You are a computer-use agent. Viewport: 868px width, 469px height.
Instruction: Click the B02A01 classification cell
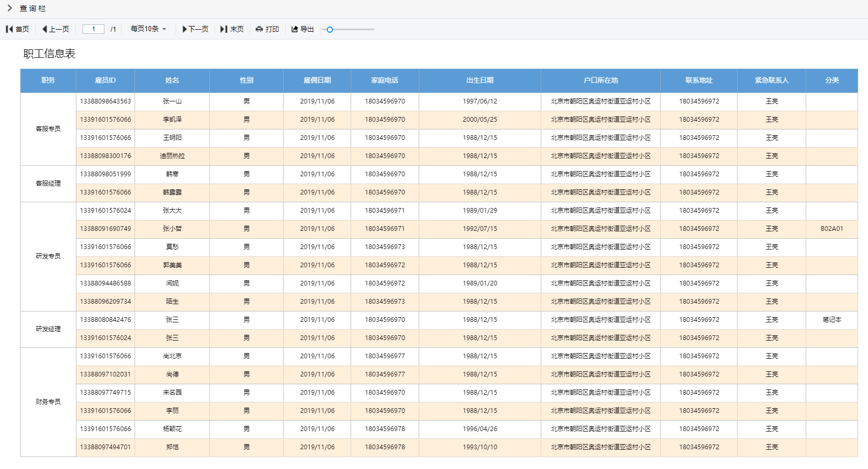(831, 229)
